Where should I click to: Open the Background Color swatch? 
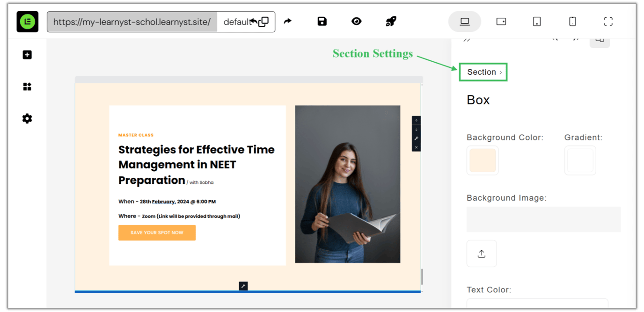point(482,160)
